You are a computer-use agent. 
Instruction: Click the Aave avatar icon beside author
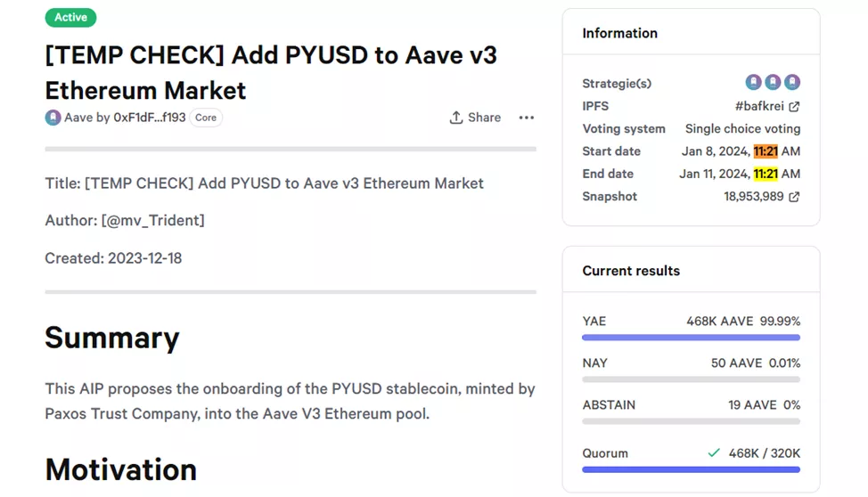coord(53,118)
